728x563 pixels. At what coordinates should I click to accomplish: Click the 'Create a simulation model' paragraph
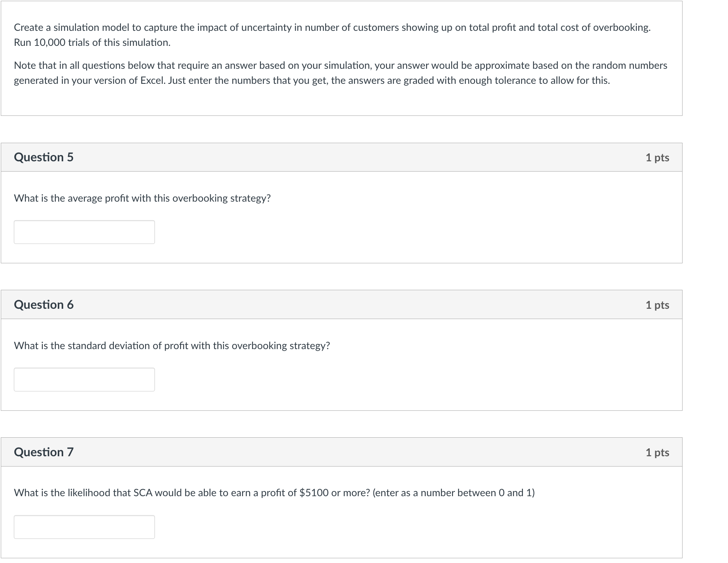click(332, 35)
